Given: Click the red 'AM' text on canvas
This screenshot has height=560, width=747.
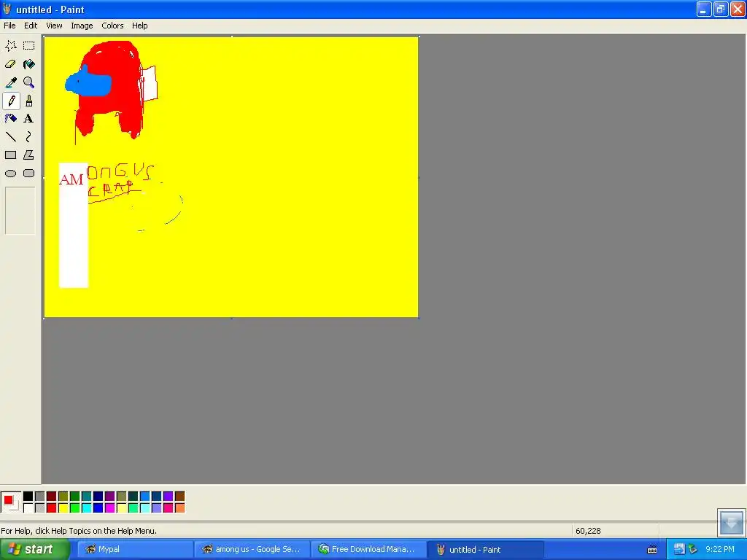Looking at the screenshot, I should tap(71, 180).
